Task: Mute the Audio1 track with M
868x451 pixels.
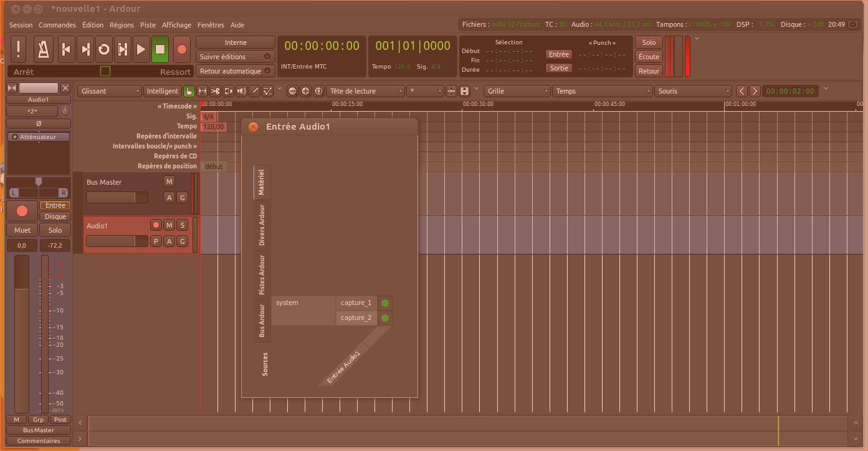Action: [x=169, y=225]
